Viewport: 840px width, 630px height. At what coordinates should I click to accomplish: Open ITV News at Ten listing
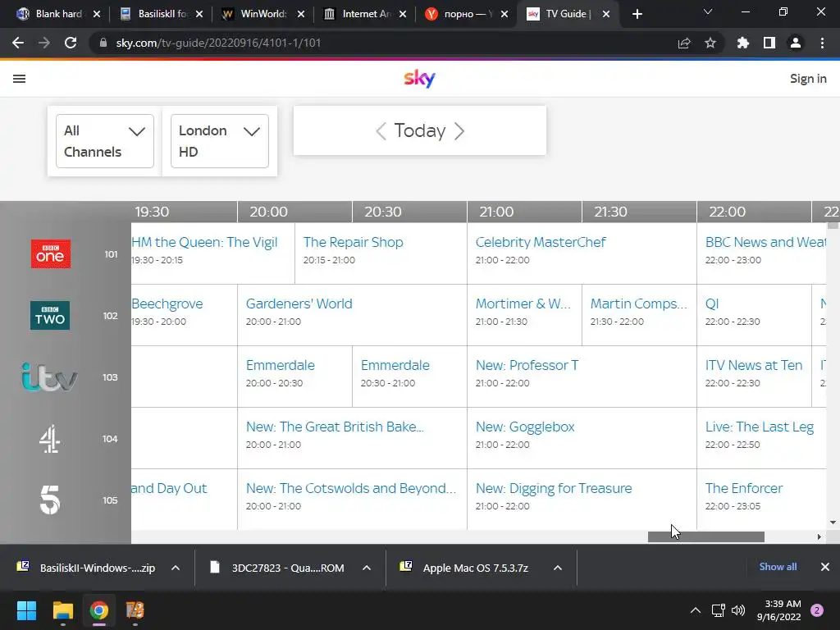754,365
